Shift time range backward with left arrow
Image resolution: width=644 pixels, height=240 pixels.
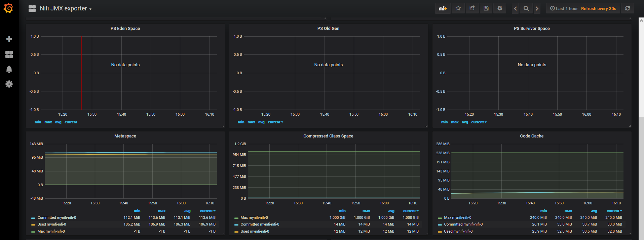pos(515,8)
